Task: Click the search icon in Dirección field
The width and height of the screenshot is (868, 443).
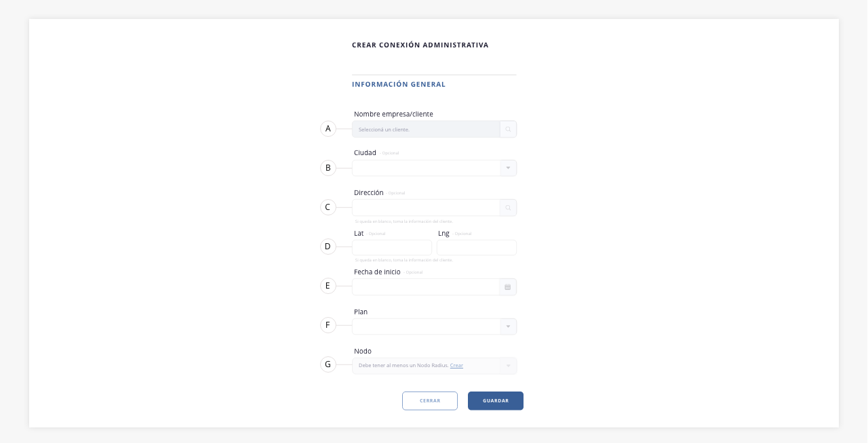Action: point(508,208)
